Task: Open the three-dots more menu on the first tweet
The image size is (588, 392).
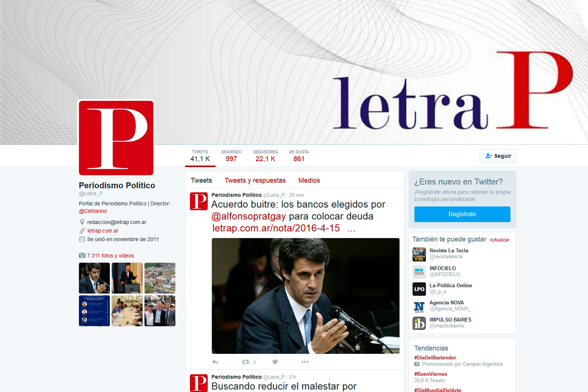Action: click(305, 362)
